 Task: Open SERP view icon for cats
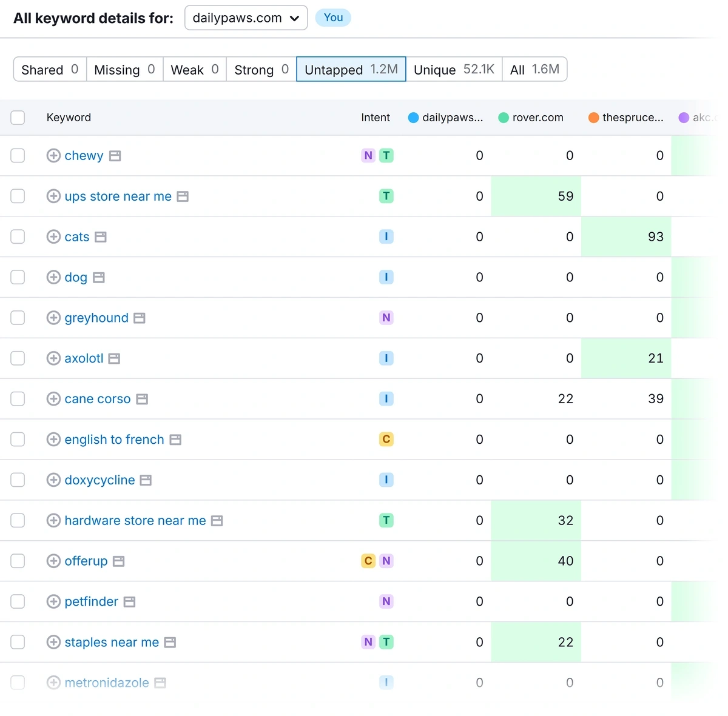(101, 237)
